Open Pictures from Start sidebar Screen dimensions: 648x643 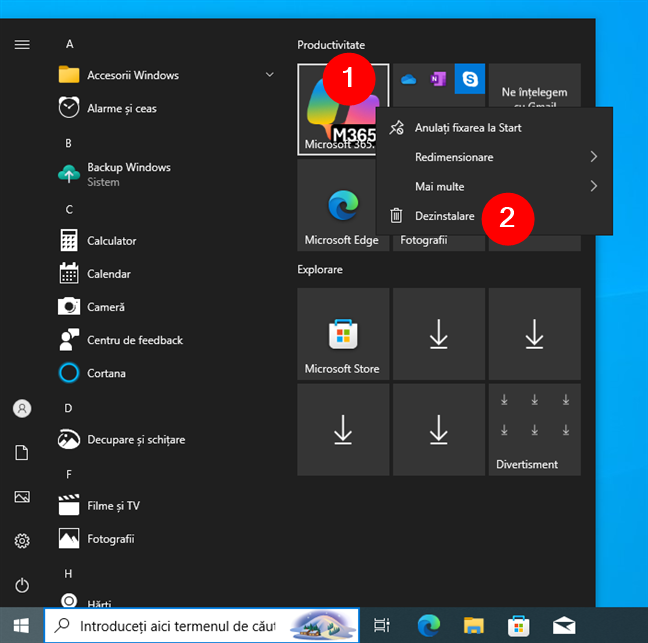(x=22, y=497)
